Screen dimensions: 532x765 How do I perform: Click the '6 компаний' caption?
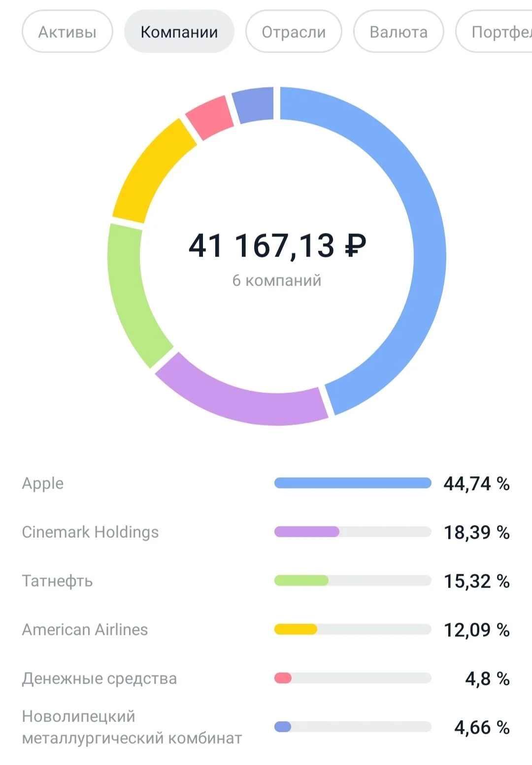tap(277, 280)
